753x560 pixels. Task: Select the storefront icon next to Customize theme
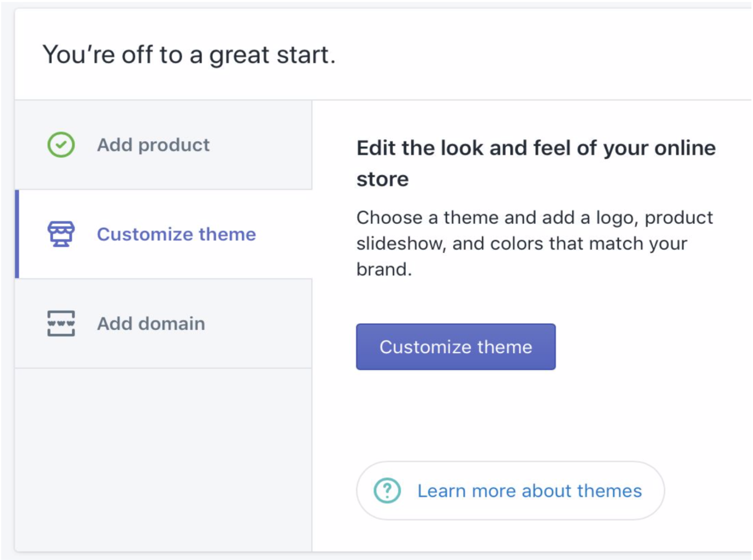pyautogui.click(x=61, y=234)
